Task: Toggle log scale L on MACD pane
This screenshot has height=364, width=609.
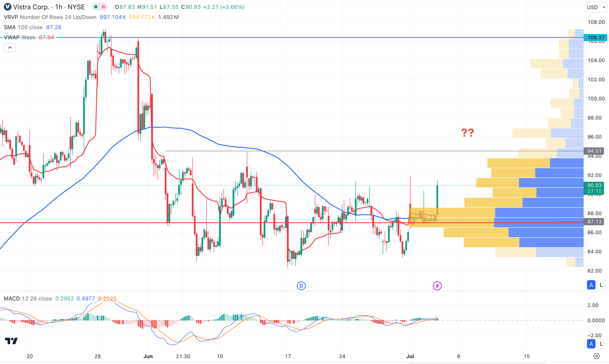Action: pos(601,344)
